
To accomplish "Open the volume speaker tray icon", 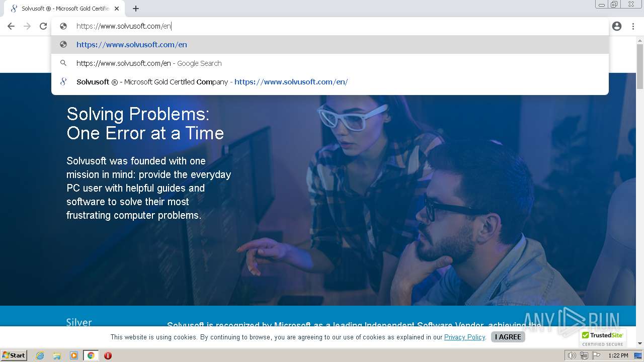I will click(x=572, y=355).
